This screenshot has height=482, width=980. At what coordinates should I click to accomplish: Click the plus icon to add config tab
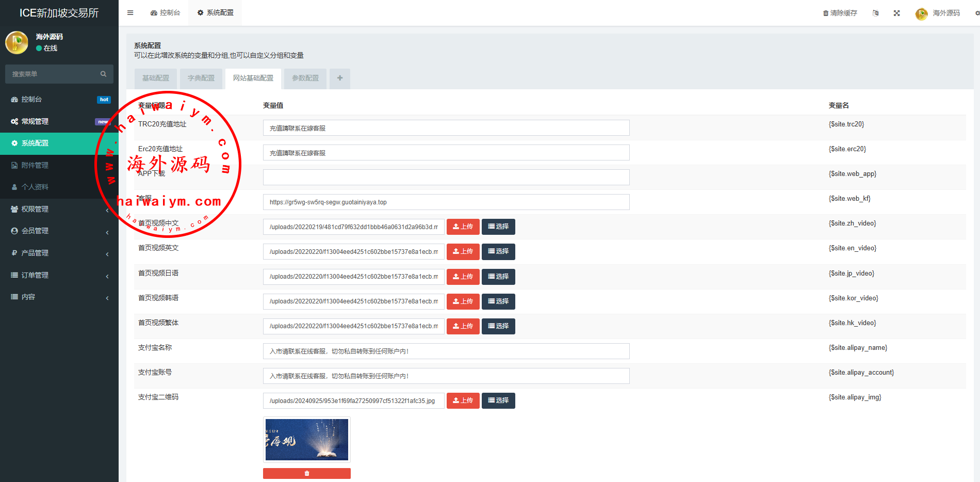pos(340,78)
